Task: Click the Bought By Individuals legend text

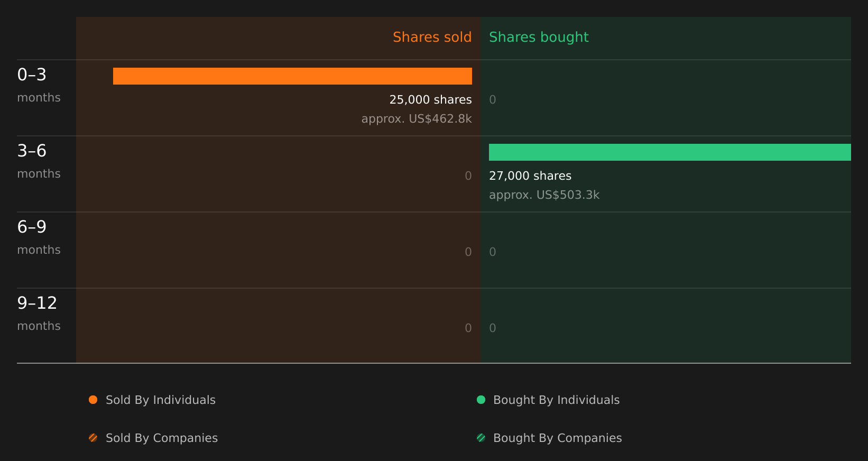Action: click(x=556, y=400)
